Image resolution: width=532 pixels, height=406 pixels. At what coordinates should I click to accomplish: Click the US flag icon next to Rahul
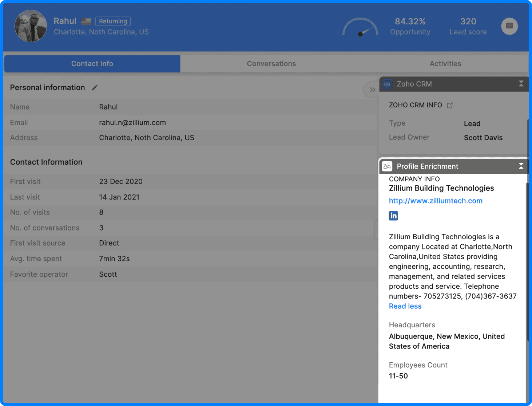(86, 21)
